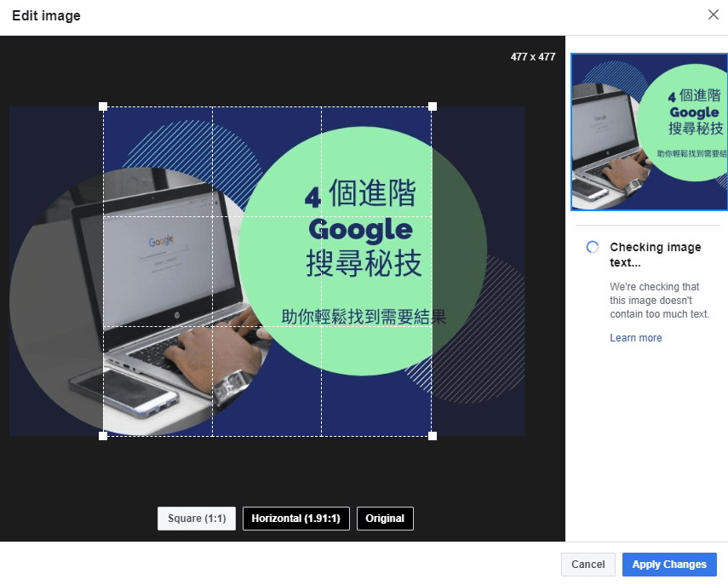
Task: Click the 'Checking image text...' status heading
Action: tap(655, 255)
